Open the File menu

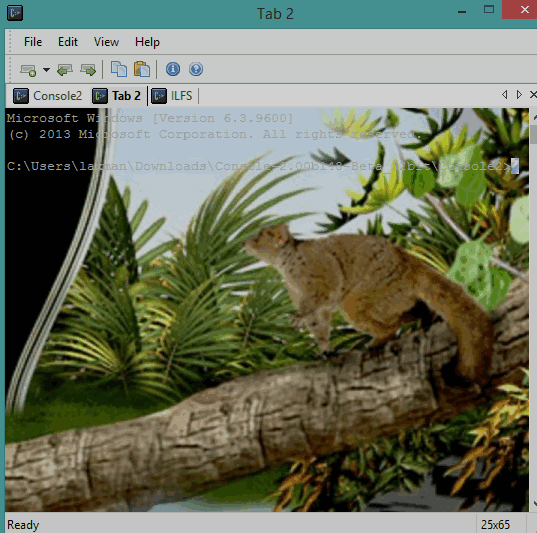tap(33, 42)
